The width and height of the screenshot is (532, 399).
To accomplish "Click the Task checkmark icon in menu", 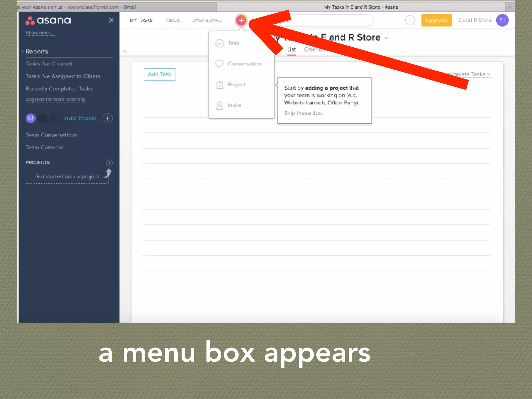I will point(220,43).
